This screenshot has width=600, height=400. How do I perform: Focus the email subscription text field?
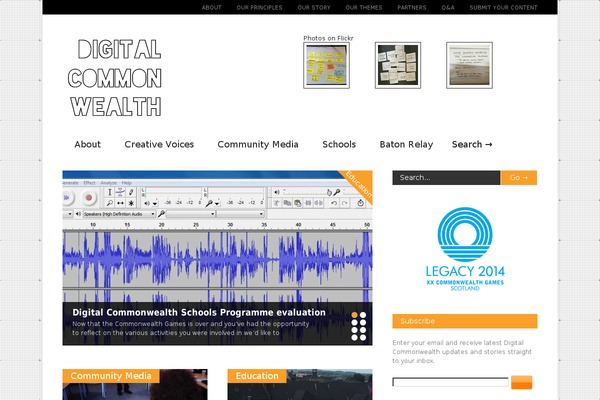click(450, 383)
